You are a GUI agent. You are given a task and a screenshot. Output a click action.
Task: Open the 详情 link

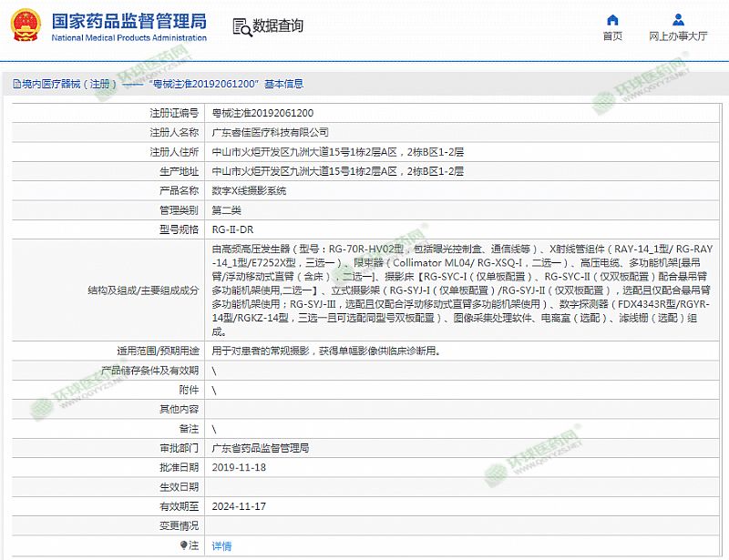[x=221, y=545]
